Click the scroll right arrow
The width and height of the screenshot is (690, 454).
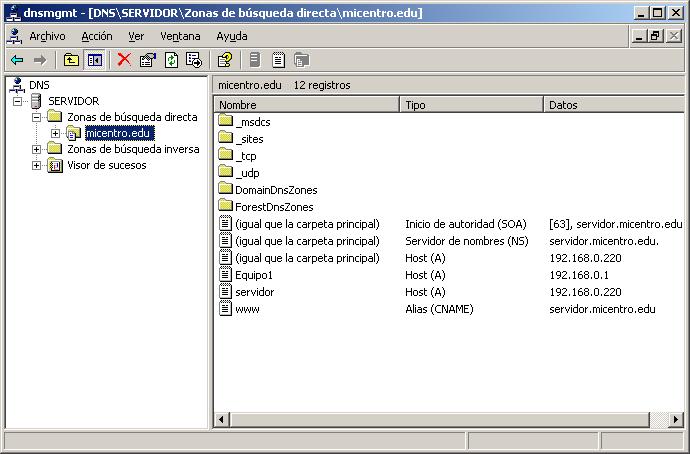click(x=676, y=419)
